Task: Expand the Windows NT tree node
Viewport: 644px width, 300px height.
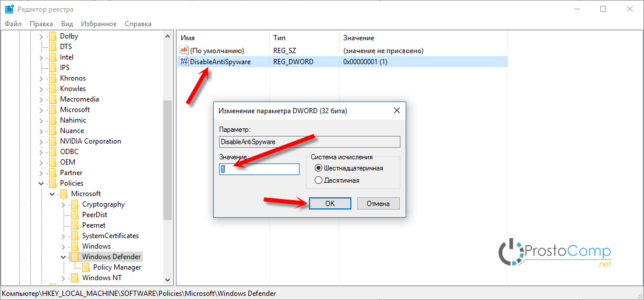Action: coord(63,278)
